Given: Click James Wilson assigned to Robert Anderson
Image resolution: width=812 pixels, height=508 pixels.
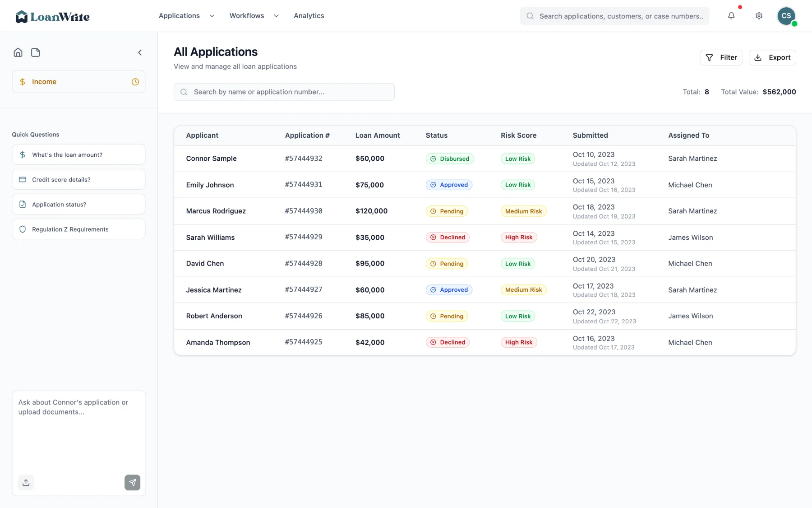Looking at the screenshot, I should [x=691, y=316].
